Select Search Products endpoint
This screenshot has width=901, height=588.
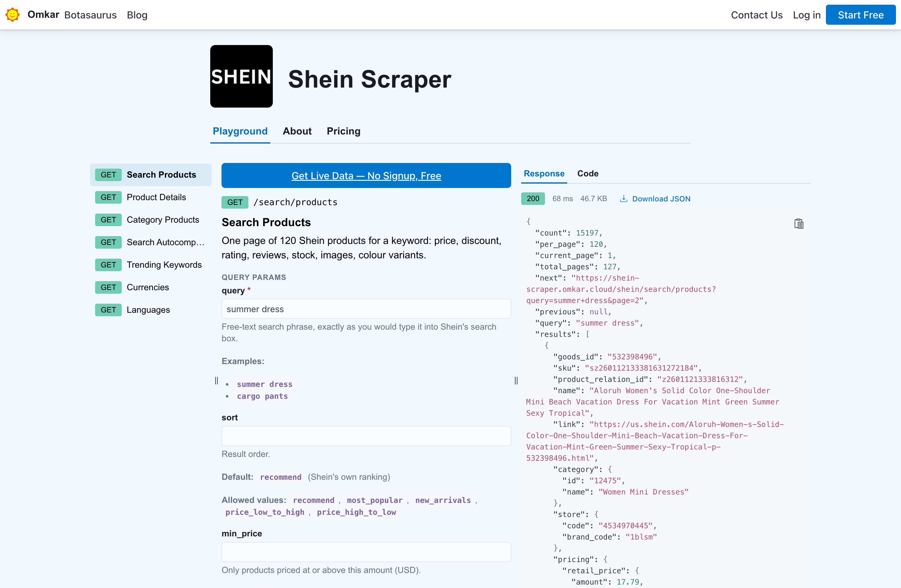point(151,175)
